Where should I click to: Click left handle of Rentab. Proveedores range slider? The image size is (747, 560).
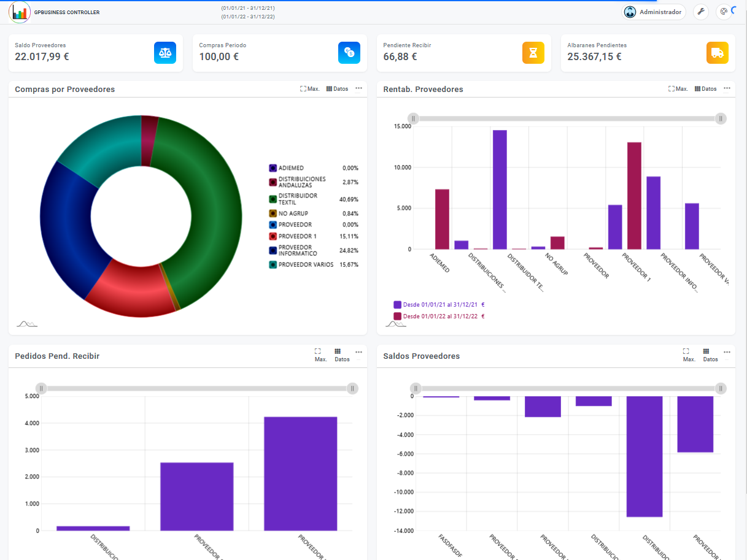point(414,118)
